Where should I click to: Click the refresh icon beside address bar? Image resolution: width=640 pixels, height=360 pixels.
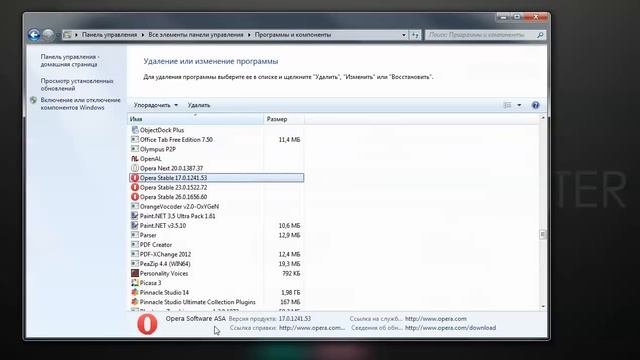tap(415, 35)
